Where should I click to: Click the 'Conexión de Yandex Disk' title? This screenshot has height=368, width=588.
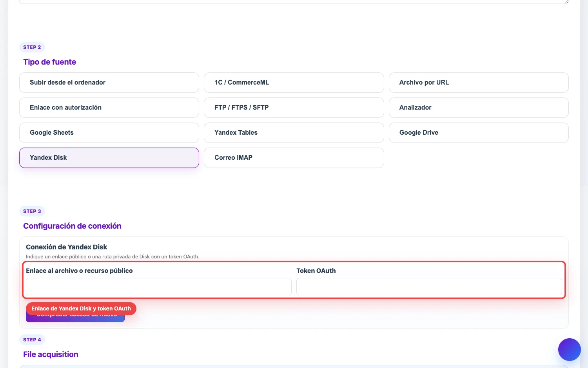point(67,247)
